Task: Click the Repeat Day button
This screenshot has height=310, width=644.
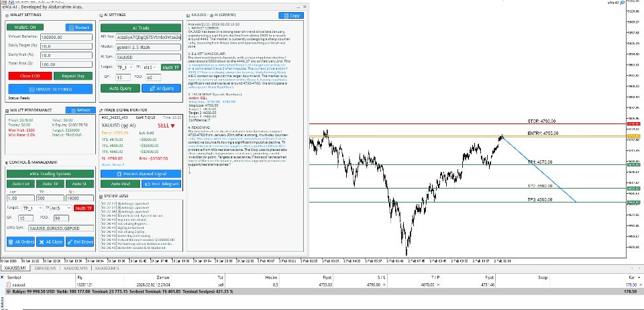Action: (x=73, y=76)
